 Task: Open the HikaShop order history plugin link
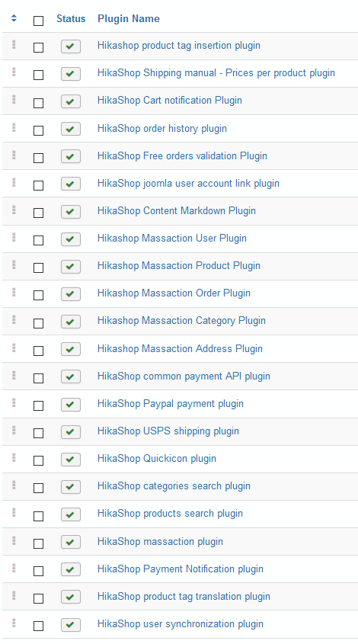161,129
